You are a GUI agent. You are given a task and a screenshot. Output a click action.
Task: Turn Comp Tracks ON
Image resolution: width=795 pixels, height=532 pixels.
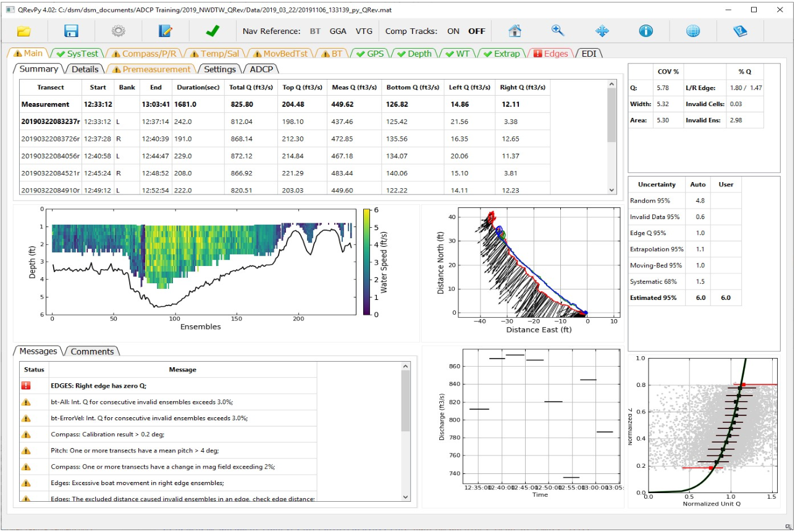453,31
